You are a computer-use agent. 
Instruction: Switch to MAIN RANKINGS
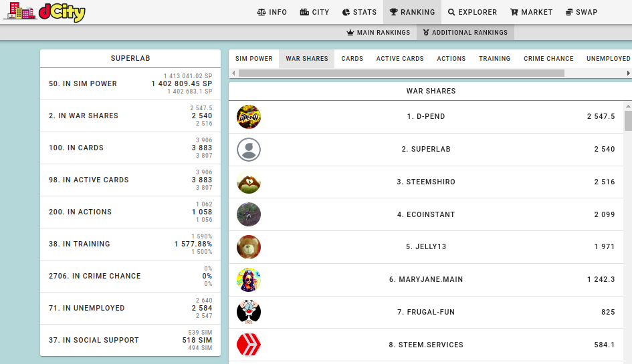click(378, 33)
